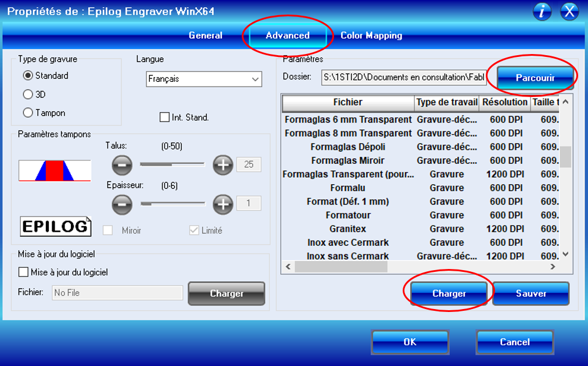Image resolution: width=588 pixels, height=366 pixels.
Task: Click the stamp shoulder profile preview
Action: coord(55,171)
